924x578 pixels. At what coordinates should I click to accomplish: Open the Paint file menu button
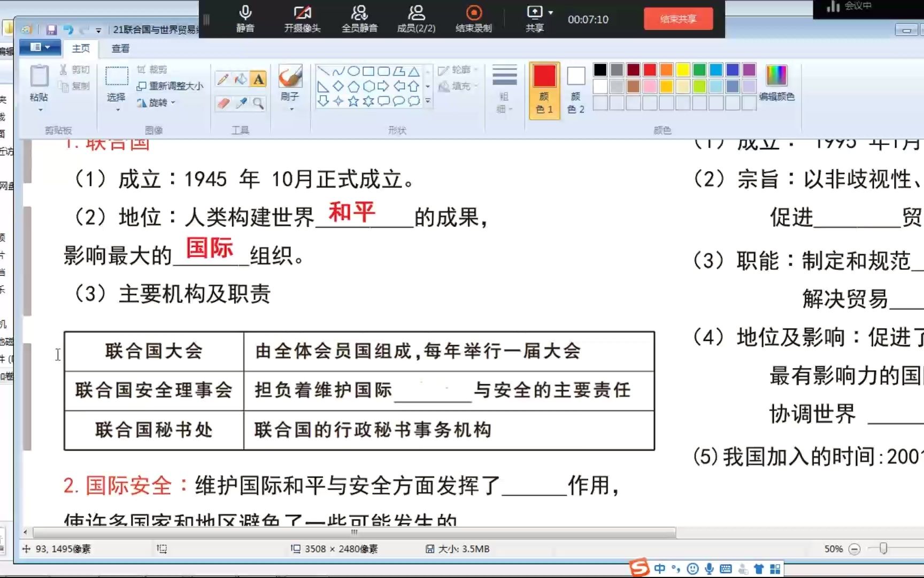tap(41, 48)
